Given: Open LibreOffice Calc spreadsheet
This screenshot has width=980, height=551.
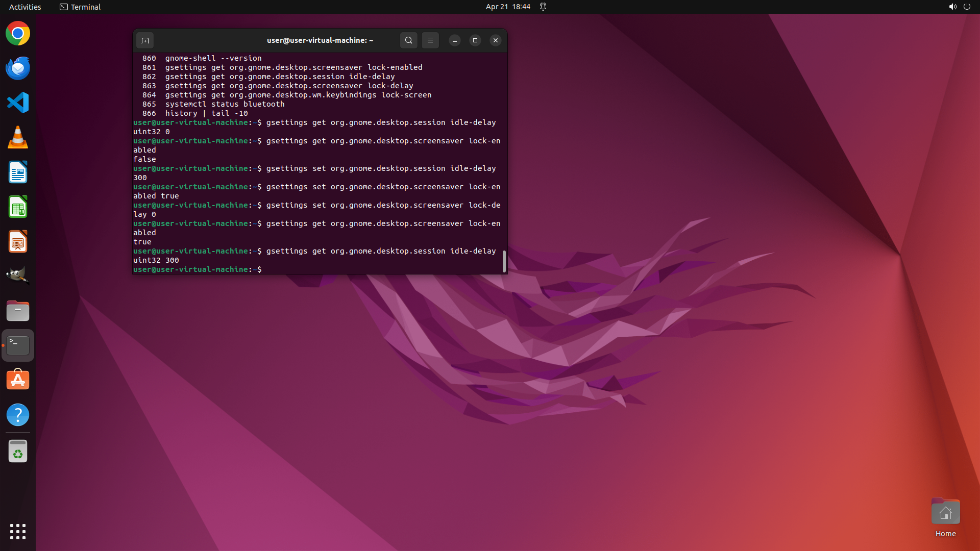Looking at the screenshot, I should (x=18, y=207).
